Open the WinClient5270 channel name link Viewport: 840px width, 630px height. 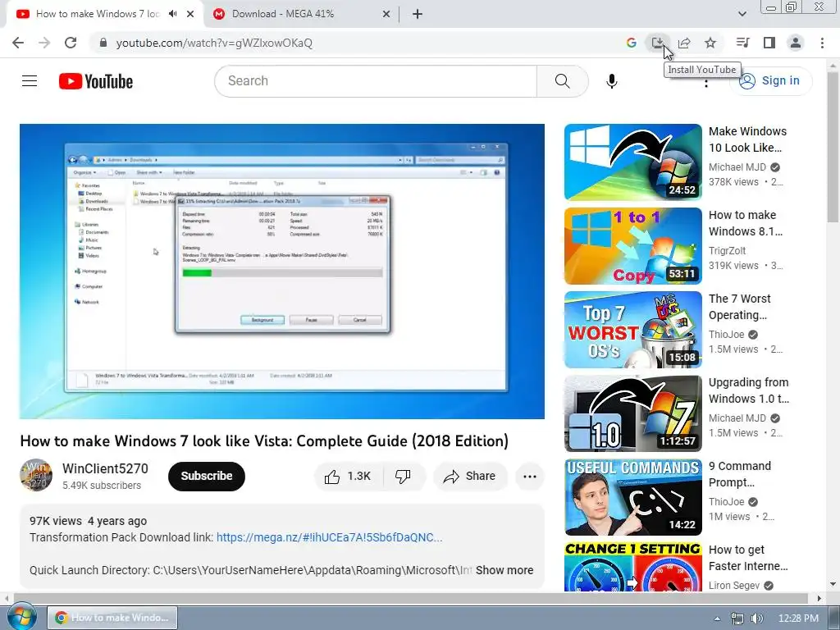(105, 468)
